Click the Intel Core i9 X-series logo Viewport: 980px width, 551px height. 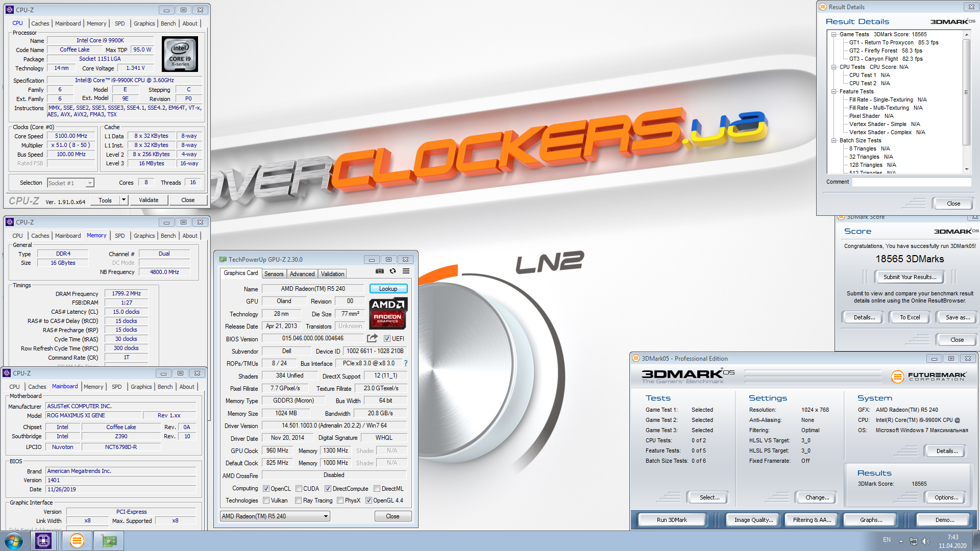tap(180, 54)
